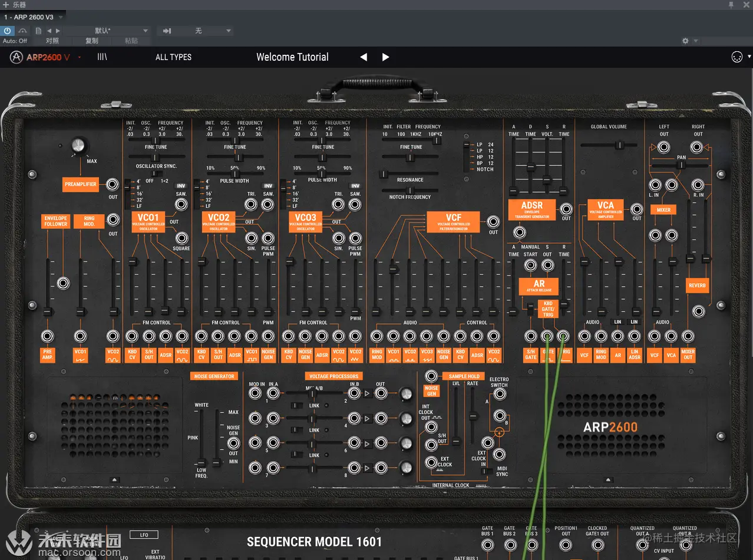Viewport: 753px width, 560px height.
Task: Open the ALL TYPES preset filter
Action: point(173,57)
